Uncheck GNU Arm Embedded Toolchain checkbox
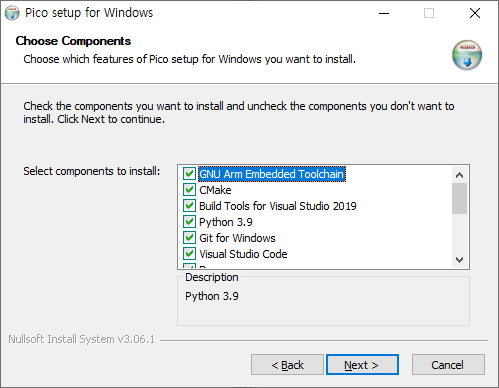Image resolution: width=499 pixels, height=388 pixels. point(189,174)
